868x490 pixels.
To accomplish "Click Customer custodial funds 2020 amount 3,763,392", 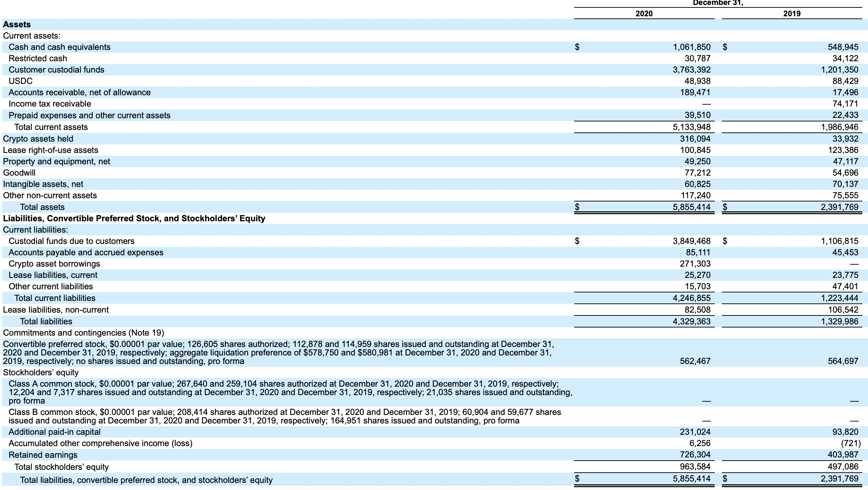I will (x=691, y=70).
